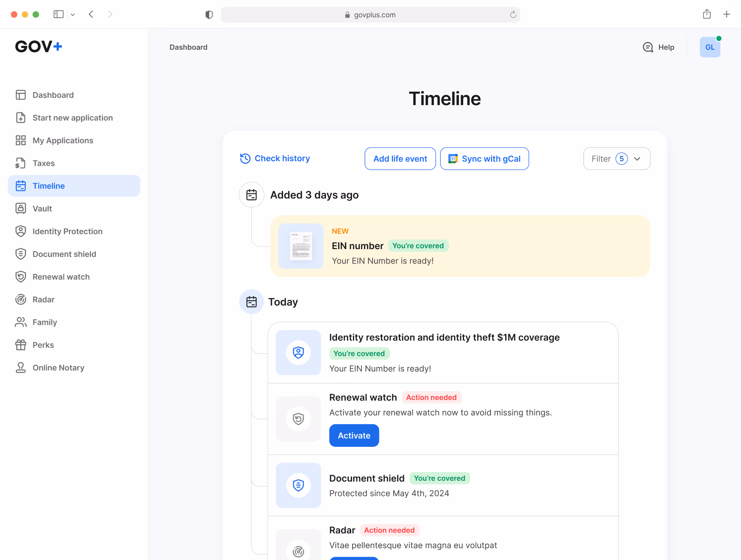741x560 pixels.
Task: Click the Document shield card icon
Action: pos(298,485)
